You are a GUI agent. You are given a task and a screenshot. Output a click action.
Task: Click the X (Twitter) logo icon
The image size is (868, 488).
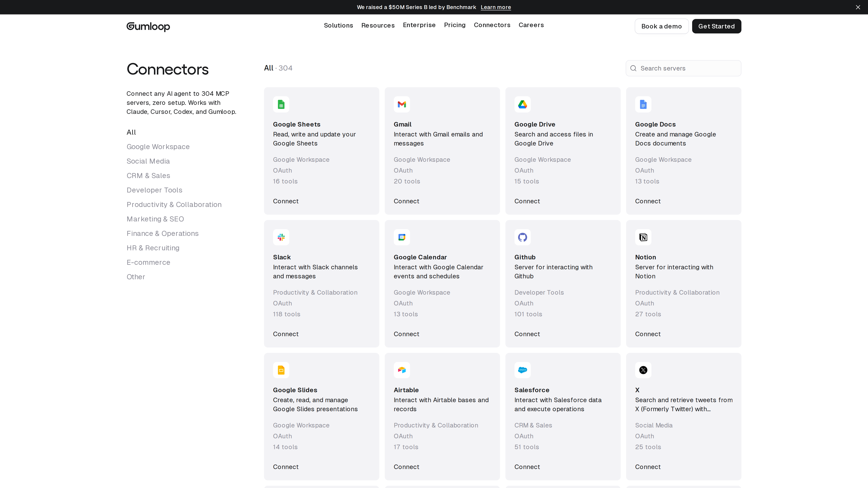[643, 370]
